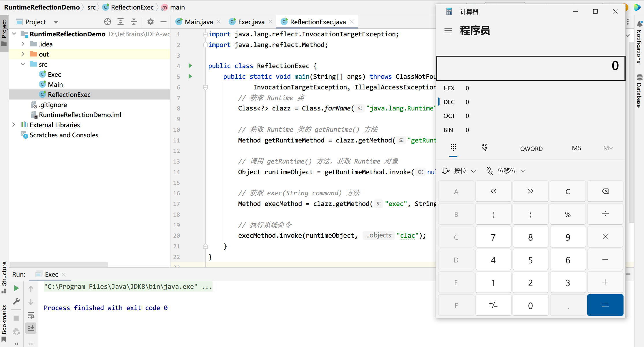Switch to the Main.java editor tab
This screenshot has height=347, width=644.
(x=199, y=22)
